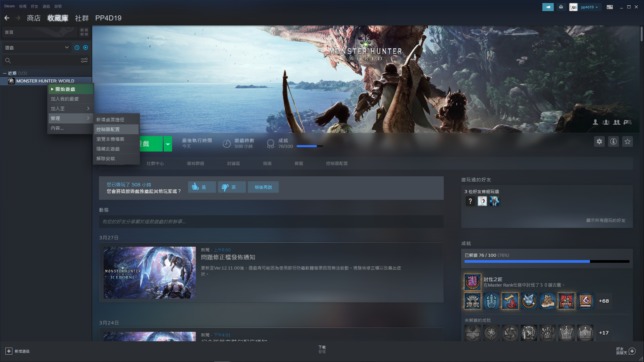Viewport: 644px width, 362px height.
Task: Toggle the ready-to-play filter icon
Action: tap(86, 48)
